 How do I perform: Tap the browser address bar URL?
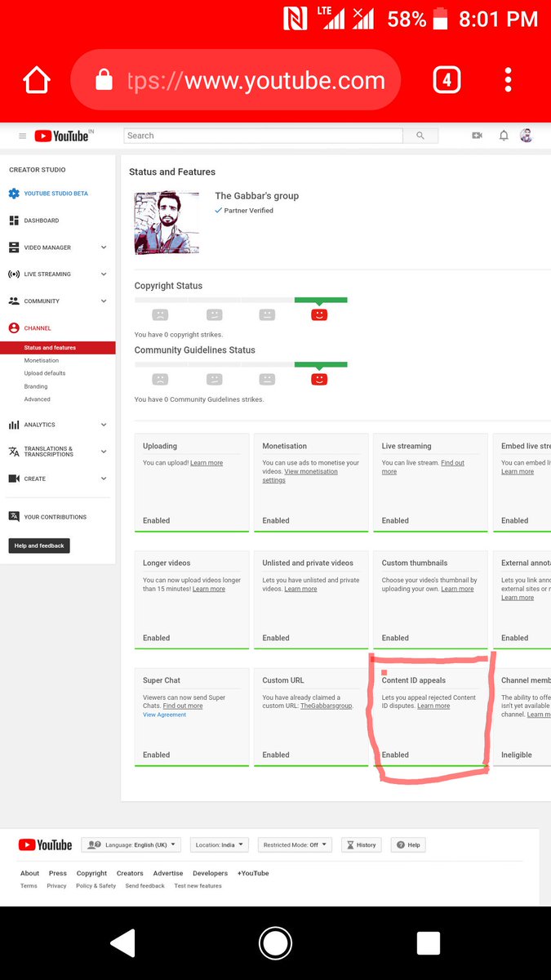tap(256, 80)
